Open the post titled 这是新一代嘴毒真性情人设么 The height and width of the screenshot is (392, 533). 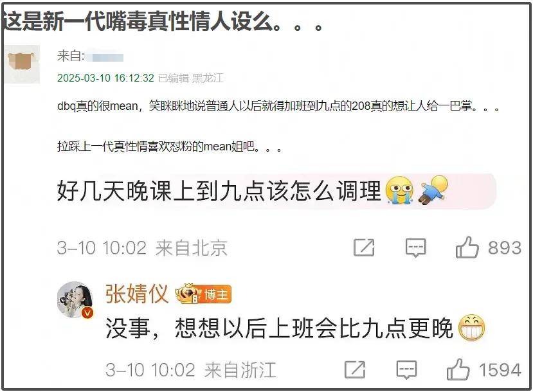coord(163,22)
